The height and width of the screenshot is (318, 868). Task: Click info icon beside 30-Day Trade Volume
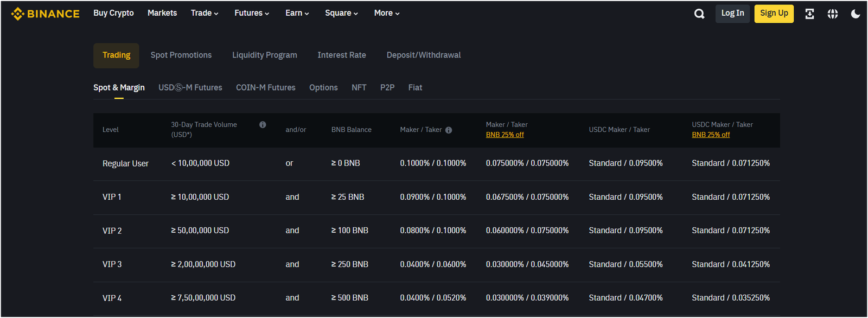(x=263, y=125)
